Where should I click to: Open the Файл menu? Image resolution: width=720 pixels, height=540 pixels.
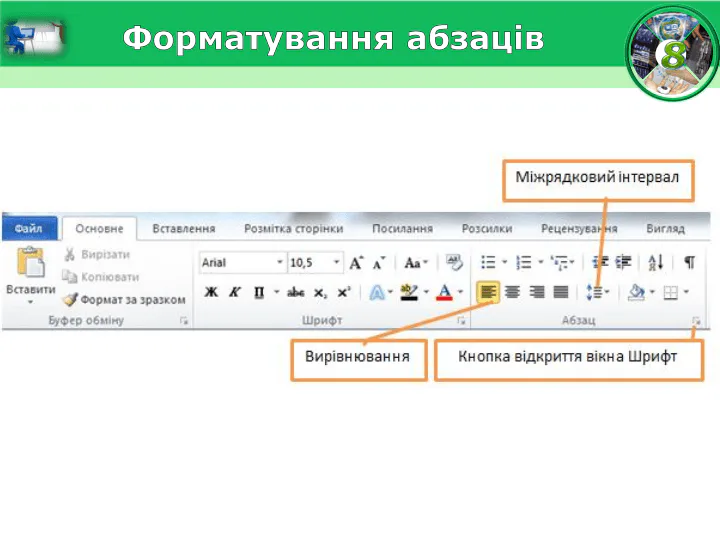coord(28,228)
